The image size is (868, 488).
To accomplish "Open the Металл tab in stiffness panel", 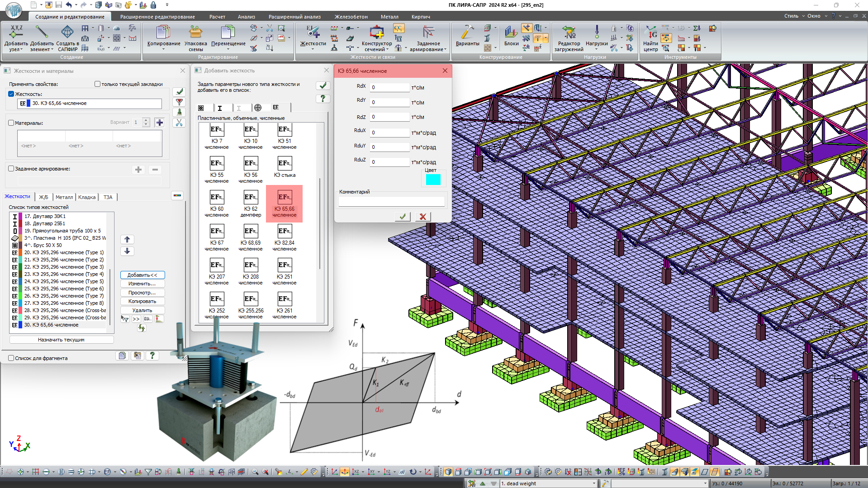I will point(64,197).
